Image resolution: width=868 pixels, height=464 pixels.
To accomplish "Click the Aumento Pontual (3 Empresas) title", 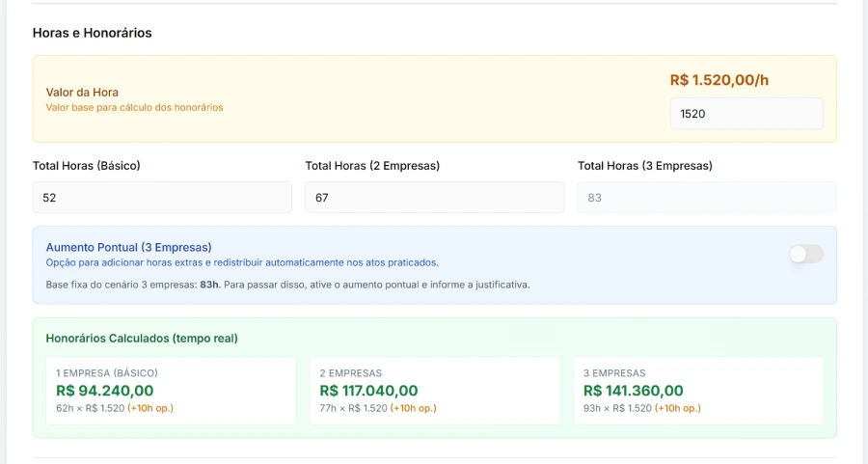I will [128, 247].
